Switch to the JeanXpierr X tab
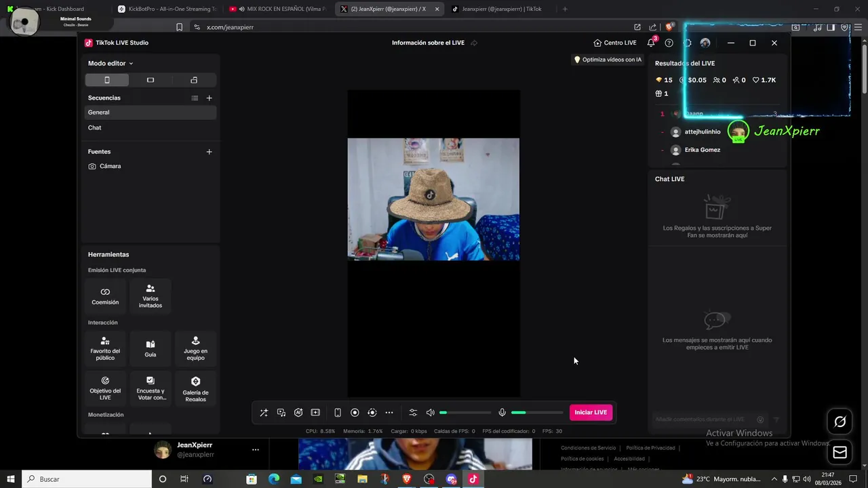Image resolution: width=868 pixels, height=488 pixels. pyautogui.click(x=390, y=9)
